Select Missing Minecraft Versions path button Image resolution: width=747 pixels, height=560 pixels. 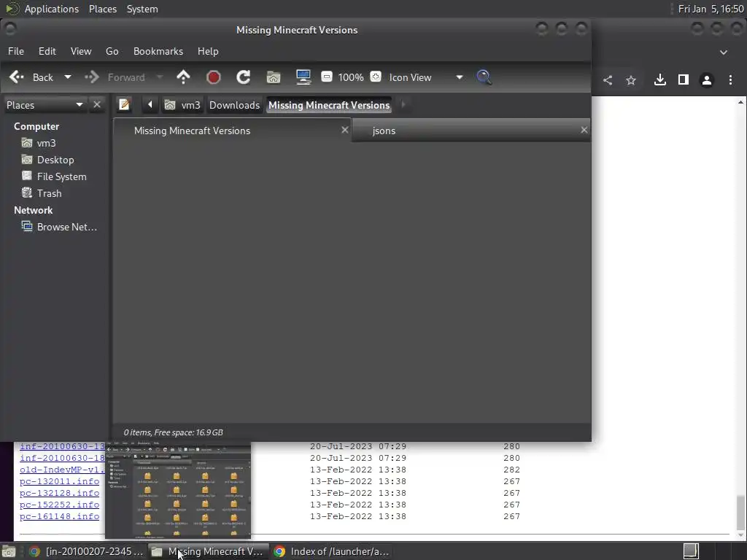(329, 105)
